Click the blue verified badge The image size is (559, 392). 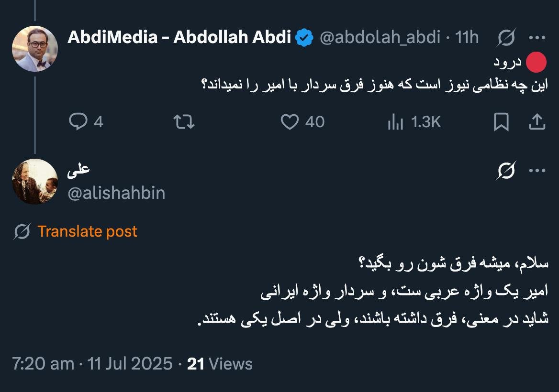(304, 37)
